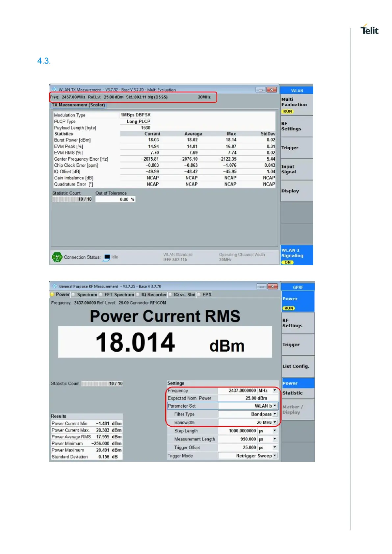Toggle the Multi Evaluation RUN softkey

(x=297, y=105)
